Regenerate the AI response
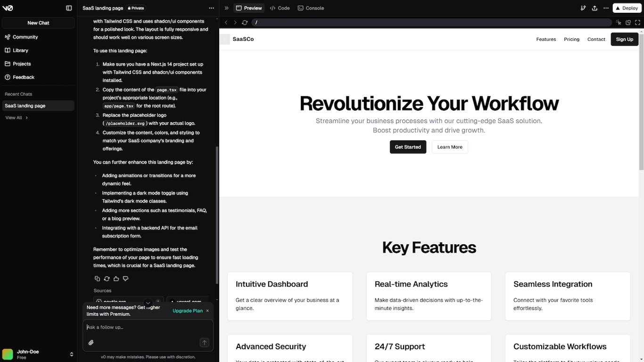 pos(107,279)
